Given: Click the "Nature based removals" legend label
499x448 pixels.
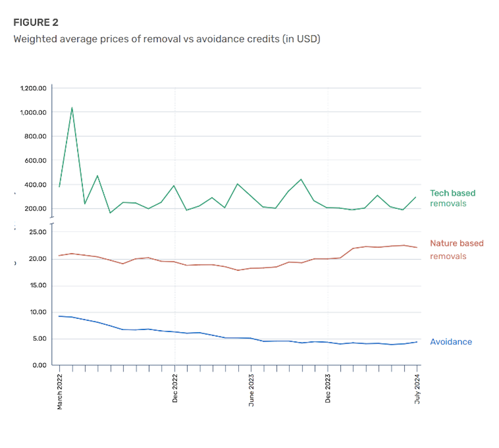Looking at the screenshot, I should (457, 250).
